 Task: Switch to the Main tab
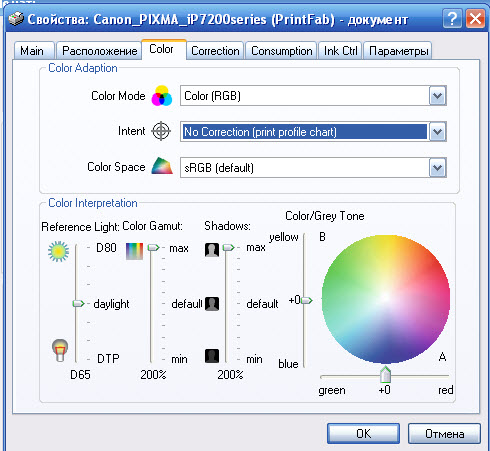point(34,51)
